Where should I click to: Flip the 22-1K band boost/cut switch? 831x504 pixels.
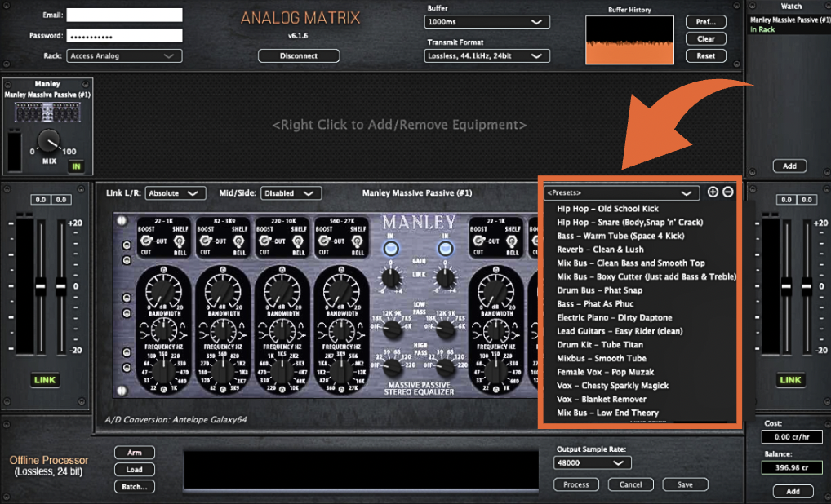click(145, 241)
